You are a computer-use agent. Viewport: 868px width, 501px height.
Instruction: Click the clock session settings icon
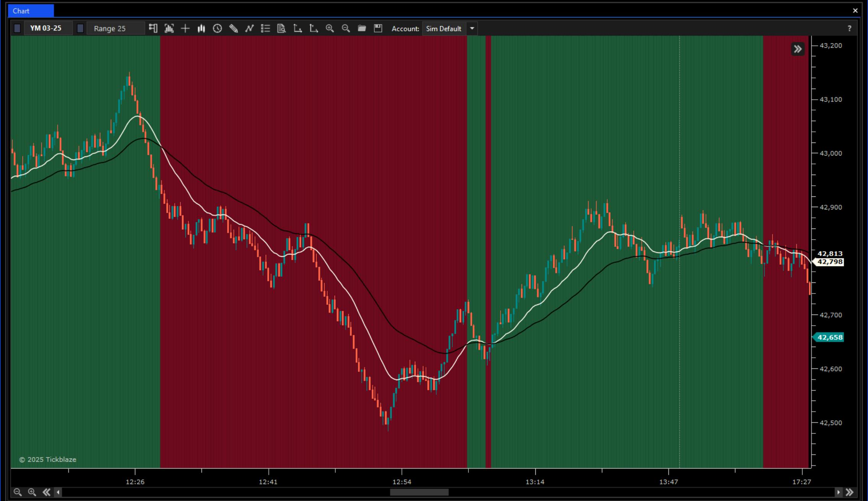pos(217,28)
